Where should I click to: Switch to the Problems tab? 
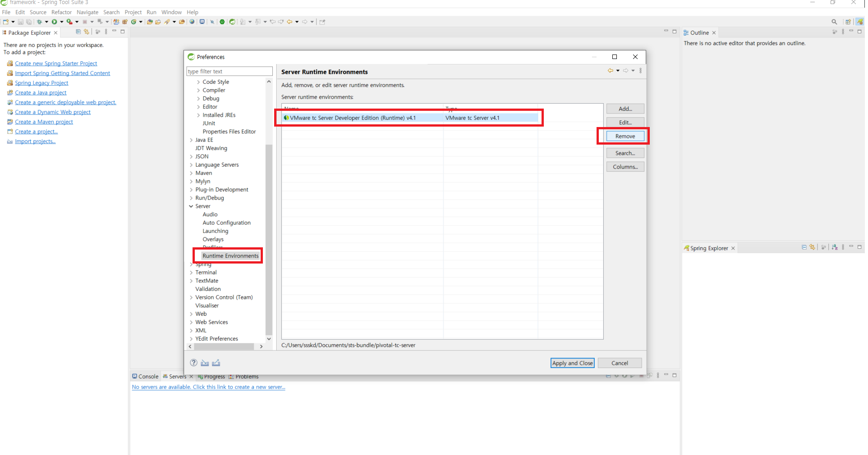point(243,377)
